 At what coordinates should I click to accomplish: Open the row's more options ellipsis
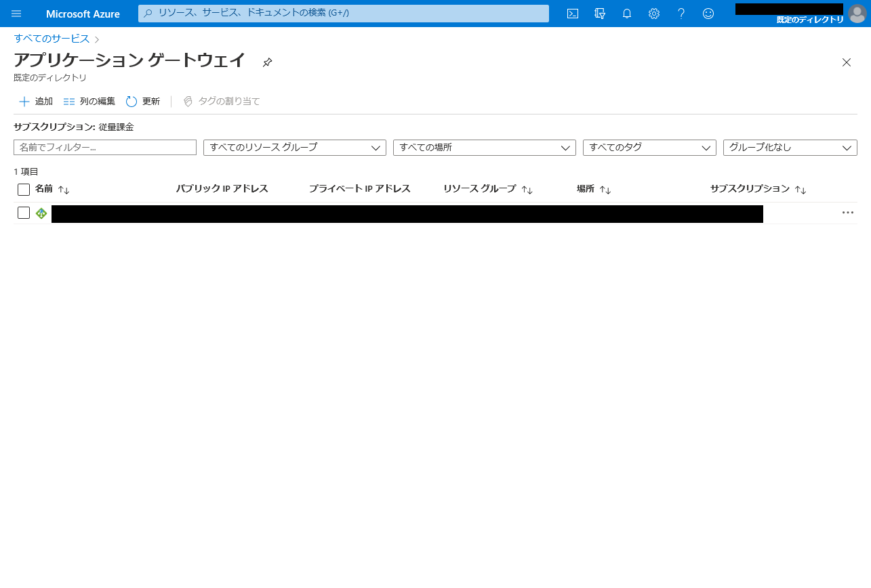847,213
